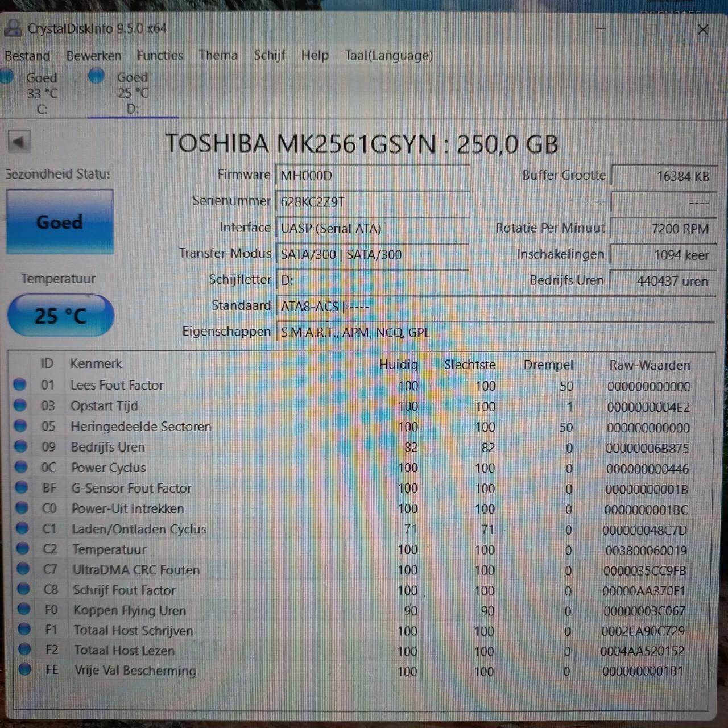Click the Interface field UASP (Serial ATA)
Screen dimensions: 728x728
(372, 228)
